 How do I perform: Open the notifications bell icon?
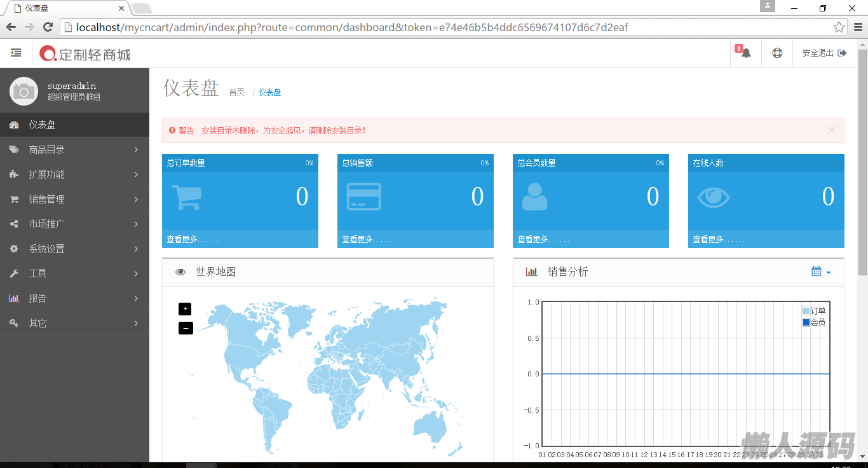tap(746, 53)
